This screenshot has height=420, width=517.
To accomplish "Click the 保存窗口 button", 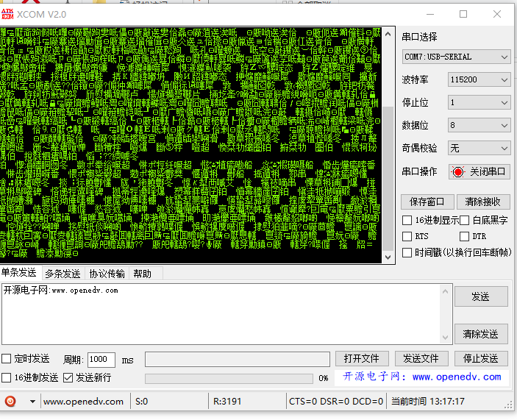I will click(x=427, y=202).
